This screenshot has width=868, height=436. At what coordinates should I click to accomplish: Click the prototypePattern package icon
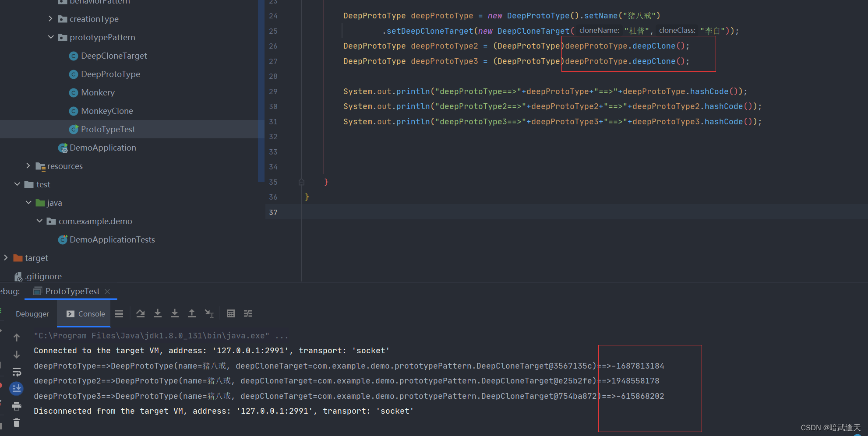63,38
